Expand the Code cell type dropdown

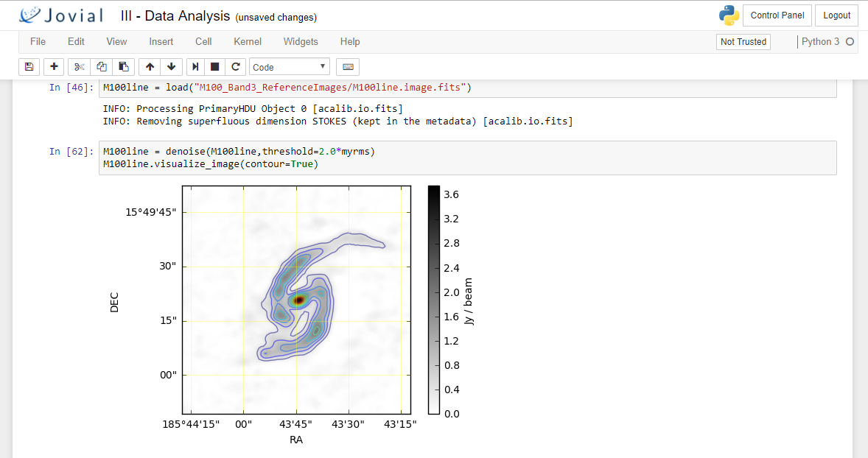tap(289, 67)
